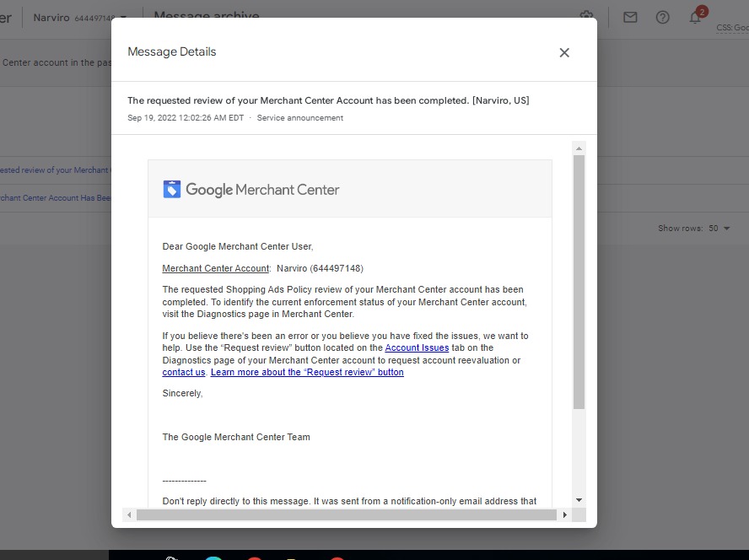Viewport: 749px width, 560px height.
Task: Click the Merchant Center Account underlined label
Action: point(215,268)
